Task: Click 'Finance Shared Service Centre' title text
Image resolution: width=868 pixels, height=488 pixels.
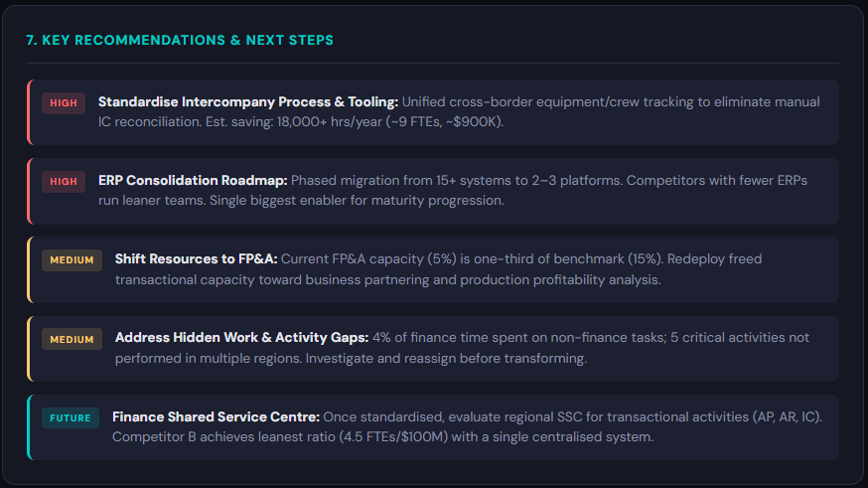Action: 216,417
